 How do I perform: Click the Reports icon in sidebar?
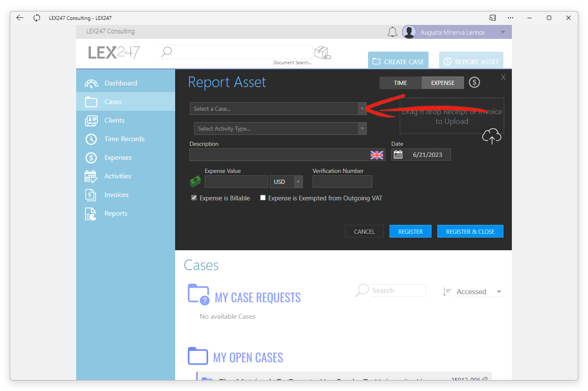point(91,214)
